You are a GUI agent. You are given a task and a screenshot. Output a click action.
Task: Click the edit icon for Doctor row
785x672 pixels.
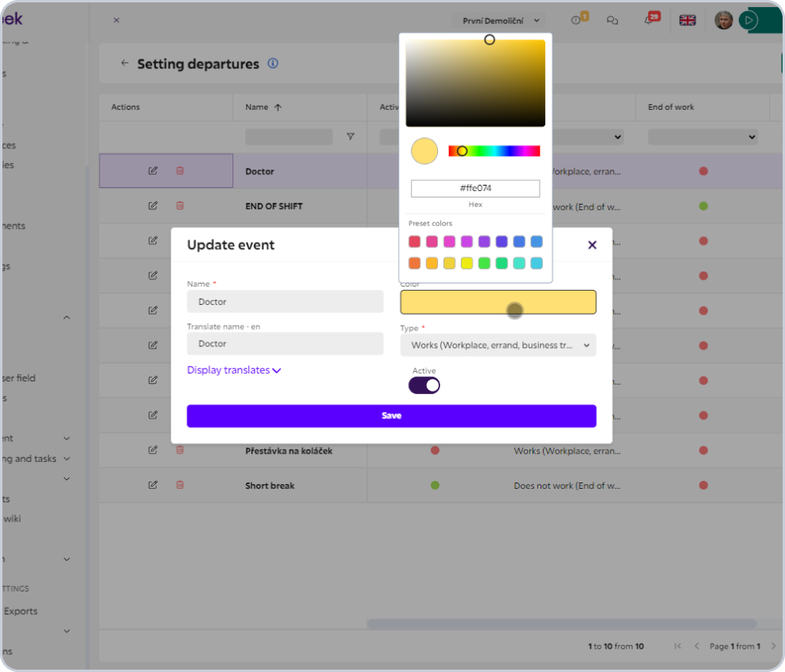pyautogui.click(x=153, y=170)
